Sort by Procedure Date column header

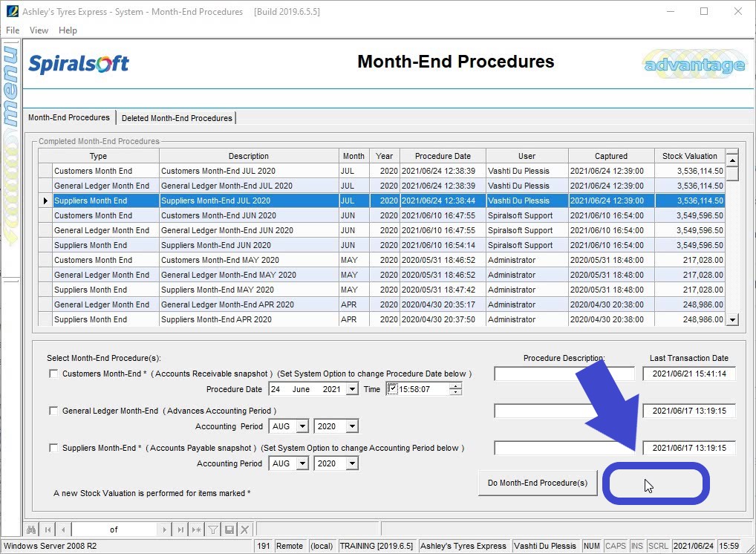(x=443, y=156)
